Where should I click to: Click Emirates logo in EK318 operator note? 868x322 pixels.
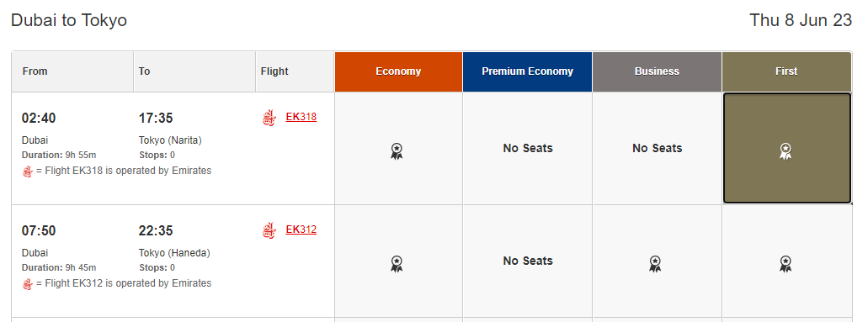coord(28,172)
